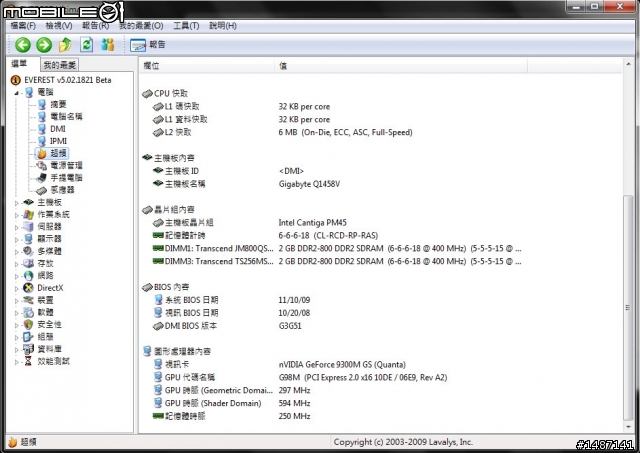Open the 檔案(F) menu
The width and height of the screenshot is (640, 453).
(23, 26)
